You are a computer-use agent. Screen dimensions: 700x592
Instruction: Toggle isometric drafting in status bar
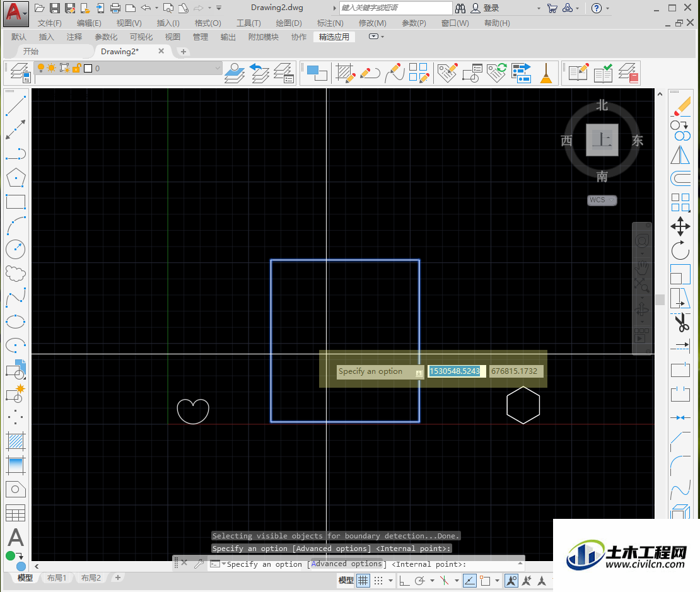pos(444,581)
